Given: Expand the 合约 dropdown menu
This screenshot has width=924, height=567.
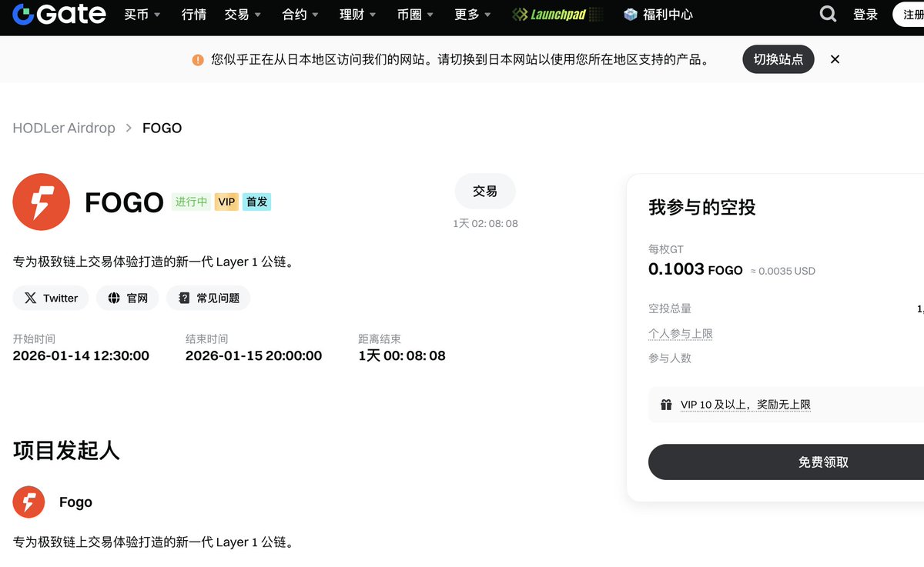Looking at the screenshot, I should (301, 14).
